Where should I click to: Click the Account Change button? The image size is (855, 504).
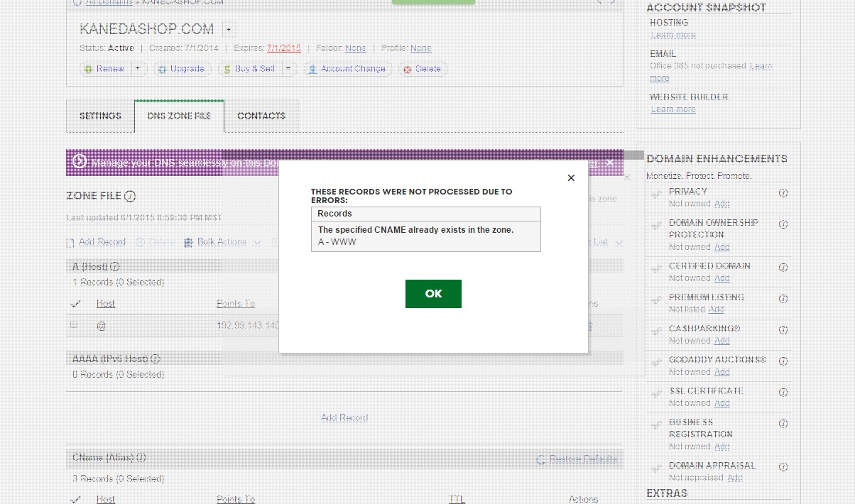[x=347, y=69]
